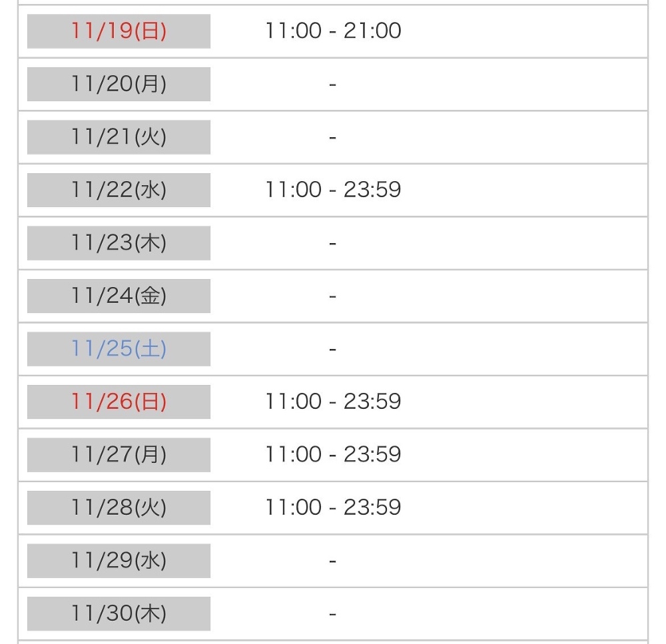Tap the 11/21(火) date label
Screen dimensions: 666x644
click(x=119, y=137)
